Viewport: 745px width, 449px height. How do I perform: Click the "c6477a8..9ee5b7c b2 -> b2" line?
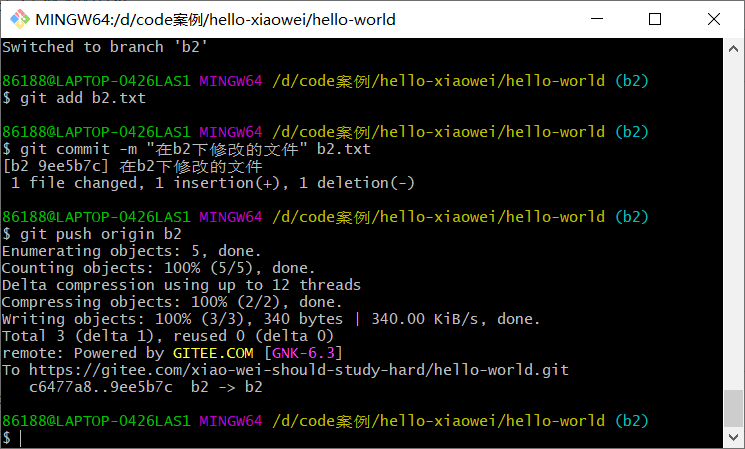point(145,387)
